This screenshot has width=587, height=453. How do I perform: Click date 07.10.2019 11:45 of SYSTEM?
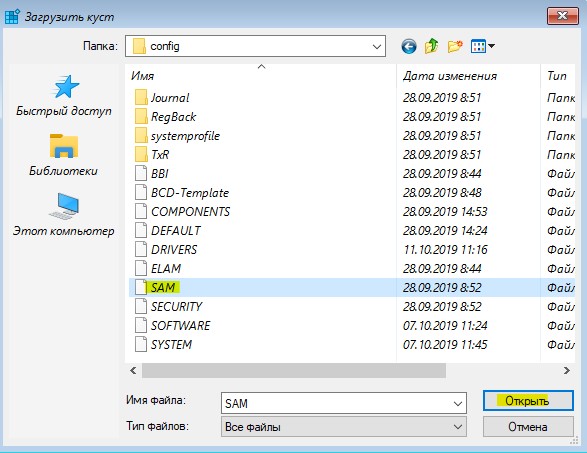(445, 344)
